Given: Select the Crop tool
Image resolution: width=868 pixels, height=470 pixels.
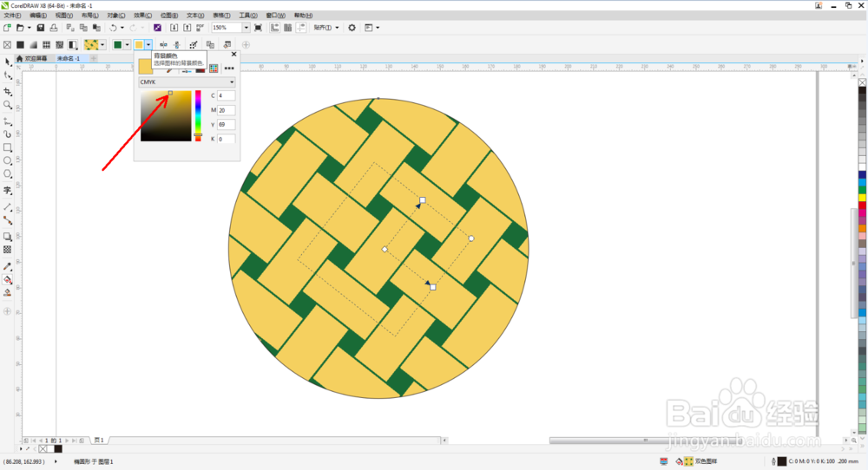Looking at the screenshot, I should 8,91.
